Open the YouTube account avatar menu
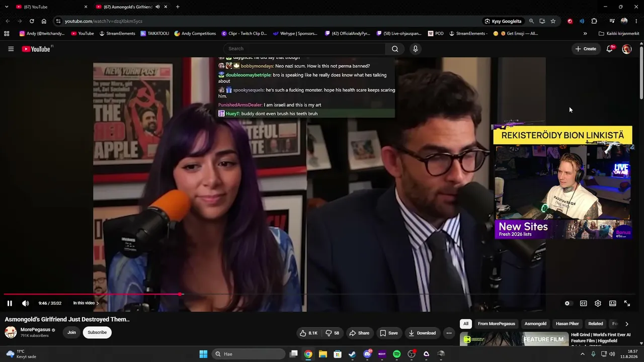Viewport: 644px width, 362px height. [627, 49]
